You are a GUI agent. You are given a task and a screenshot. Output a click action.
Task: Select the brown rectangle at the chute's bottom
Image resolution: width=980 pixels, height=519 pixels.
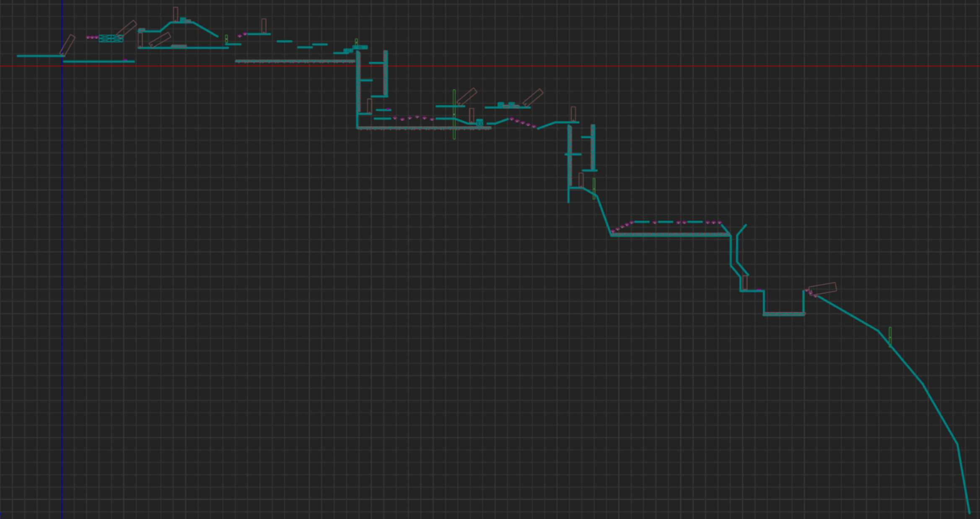(x=745, y=282)
